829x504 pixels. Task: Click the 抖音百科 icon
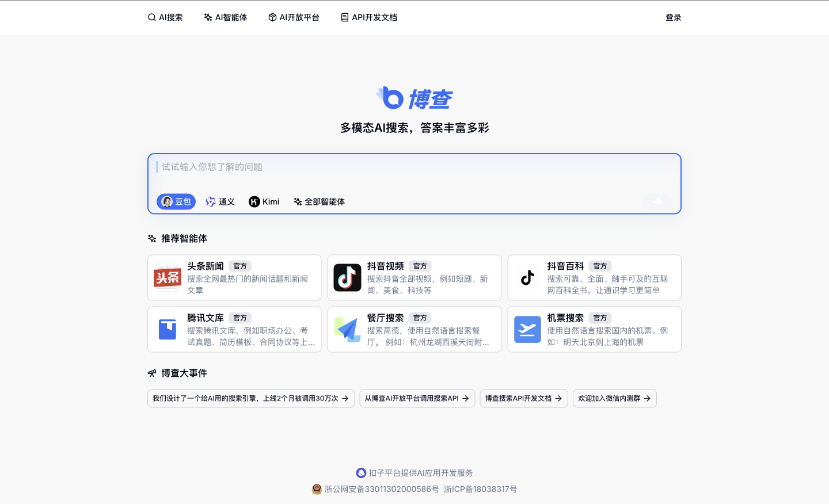[x=528, y=277]
